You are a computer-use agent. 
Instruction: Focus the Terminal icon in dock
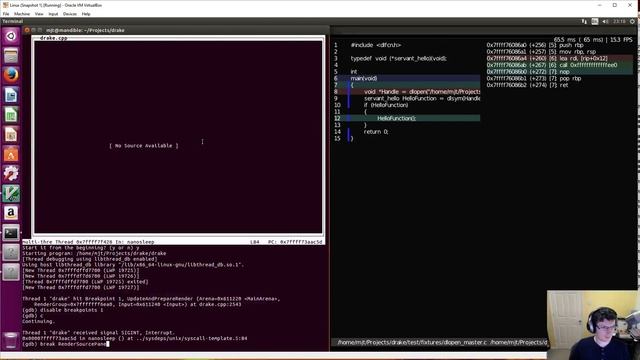(11, 233)
